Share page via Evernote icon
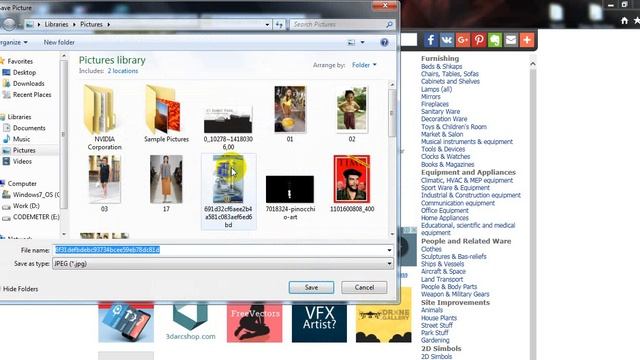The image size is (640, 360). [x=495, y=40]
